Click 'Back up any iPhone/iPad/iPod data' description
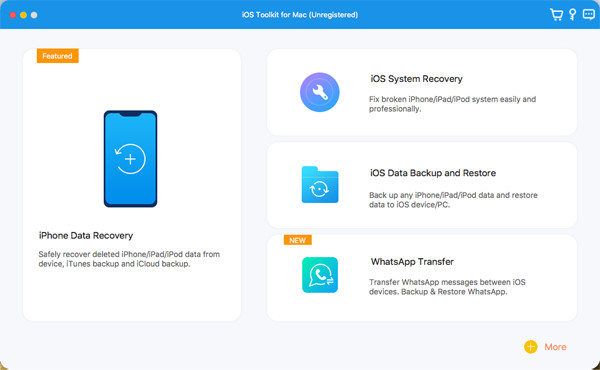This screenshot has width=600, height=370. pyautogui.click(x=453, y=200)
